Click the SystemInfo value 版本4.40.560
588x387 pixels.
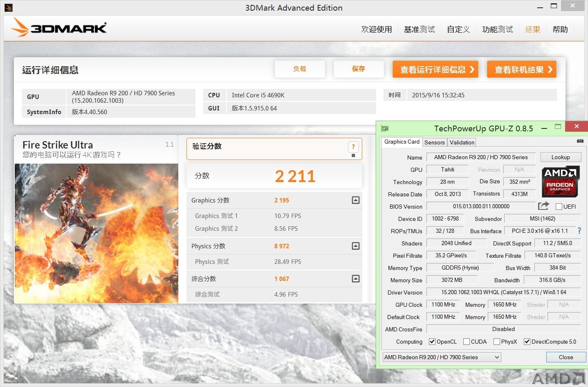(x=90, y=112)
